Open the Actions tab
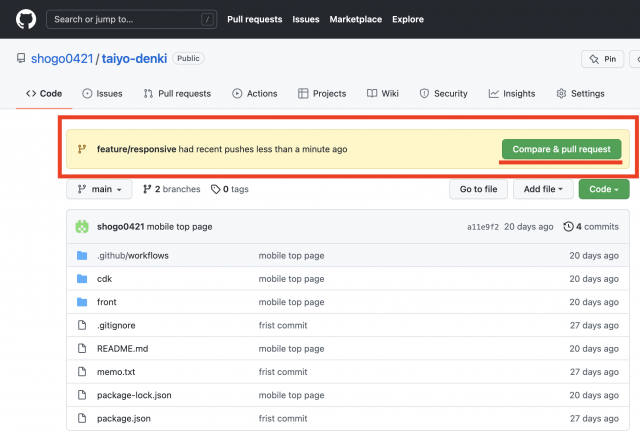 pyautogui.click(x=255, y=93)
